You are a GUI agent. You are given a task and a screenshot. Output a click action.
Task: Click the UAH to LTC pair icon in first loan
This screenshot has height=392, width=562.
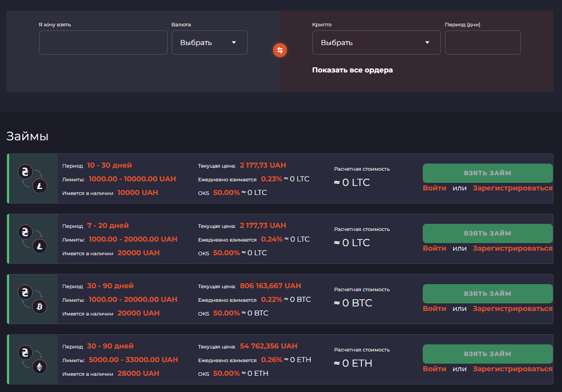point(32,179)
